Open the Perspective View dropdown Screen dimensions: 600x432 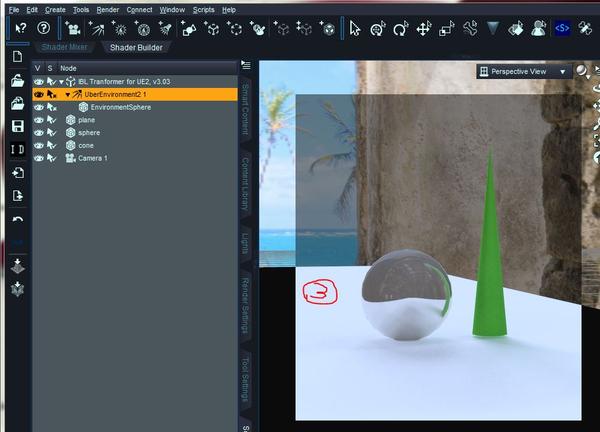524,72
